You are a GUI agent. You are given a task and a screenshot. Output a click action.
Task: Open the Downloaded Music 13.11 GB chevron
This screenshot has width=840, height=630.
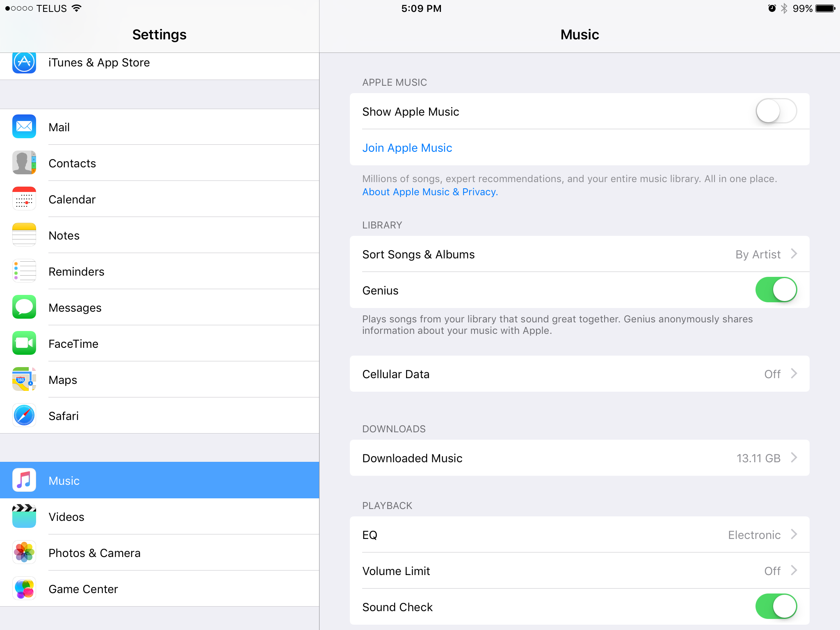point(794,458)
